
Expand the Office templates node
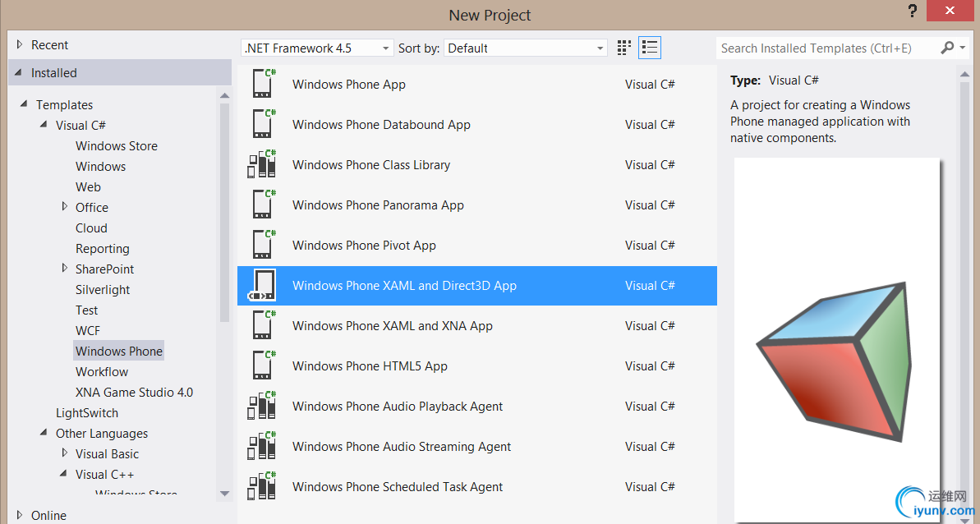tap(65, 207)
